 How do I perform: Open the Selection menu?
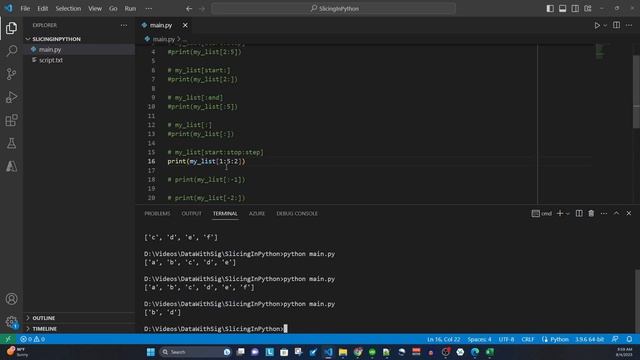(68, 9)
